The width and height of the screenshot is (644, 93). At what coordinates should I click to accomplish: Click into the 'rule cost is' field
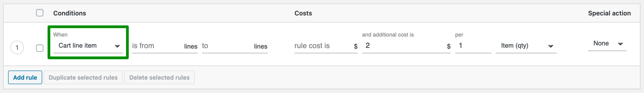point(326,46)
